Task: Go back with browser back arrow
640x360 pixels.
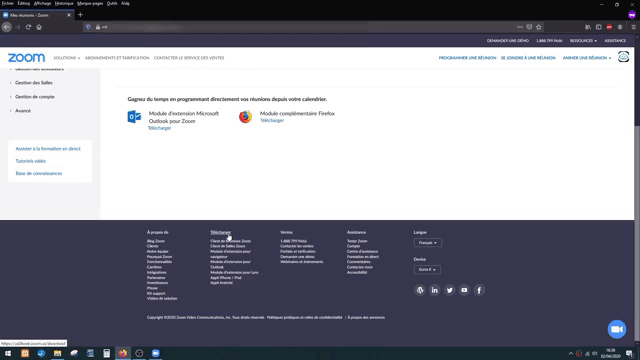Action: pyautogui.click(x=7, y=27)
